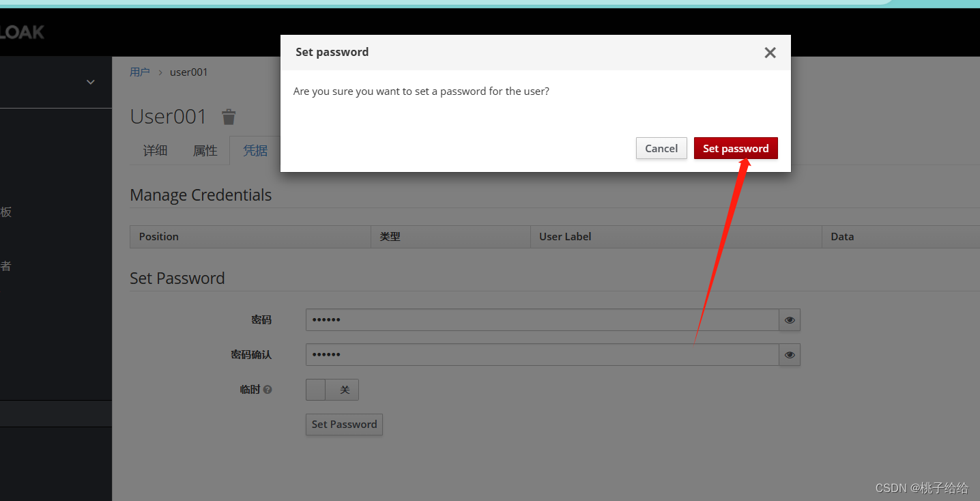Viewport: 980px width, 501px height.
Task: Open the 详细 tab
Action: [155, 150]
